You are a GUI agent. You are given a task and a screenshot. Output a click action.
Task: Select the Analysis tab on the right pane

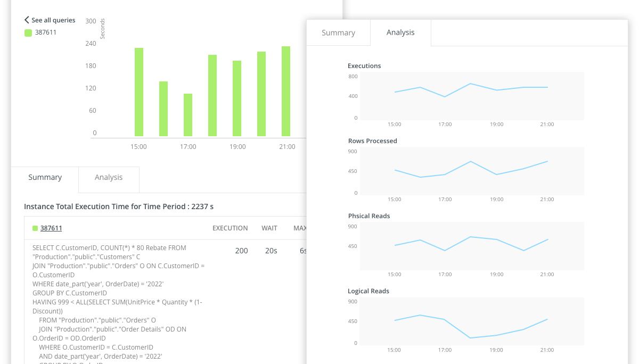400,32
